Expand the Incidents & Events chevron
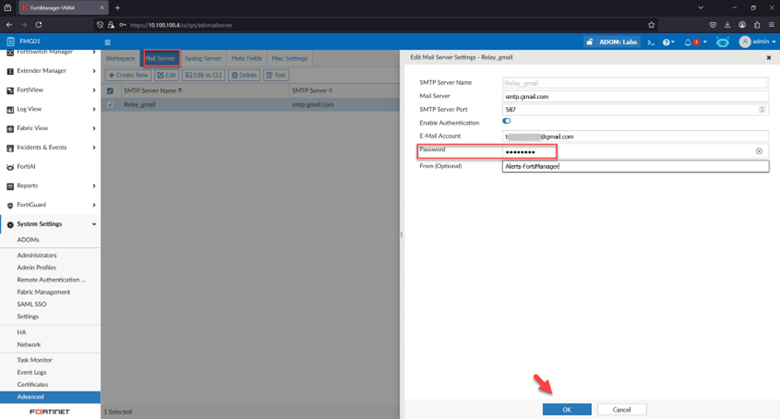 [x=94, y=148]
